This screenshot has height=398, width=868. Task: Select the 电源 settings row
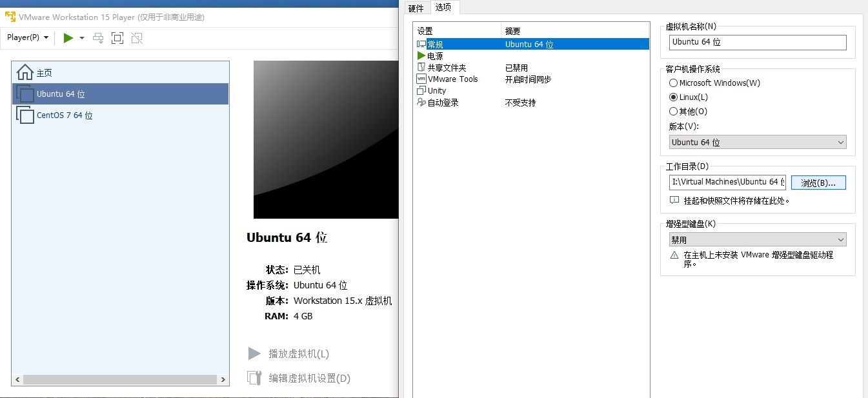531,56
